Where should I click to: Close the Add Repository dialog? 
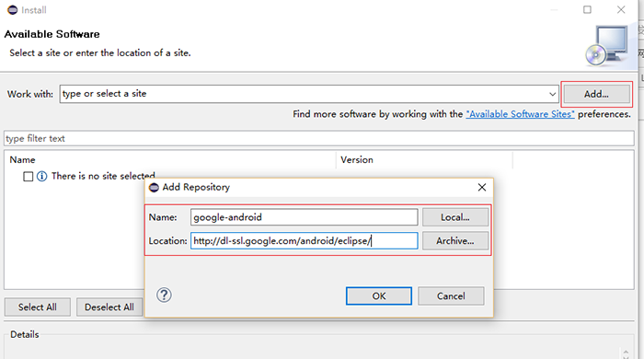pyautogui.click(x=482, y=187)
